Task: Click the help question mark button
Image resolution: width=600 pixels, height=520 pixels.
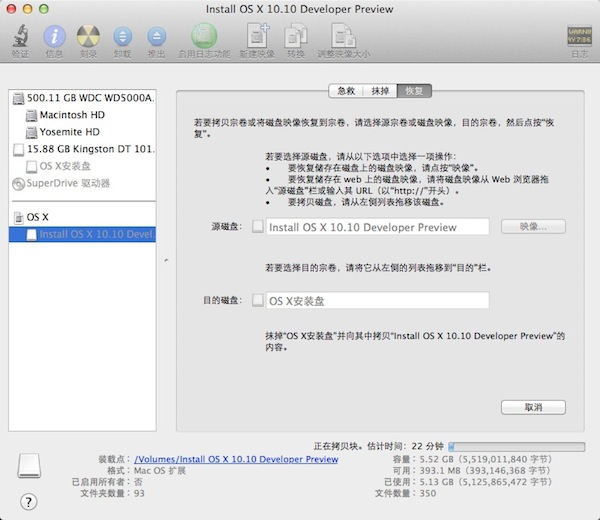Action: pos(28,502)
